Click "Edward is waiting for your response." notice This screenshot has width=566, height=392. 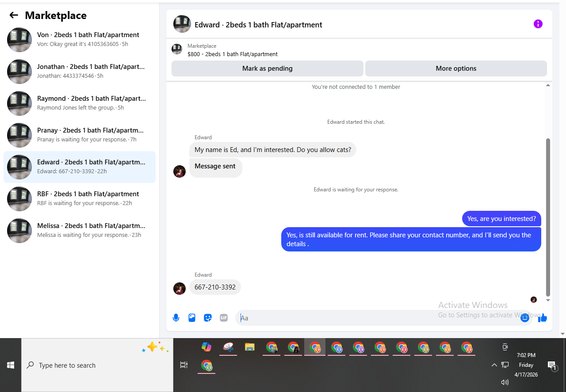click(x=356, y=190)
